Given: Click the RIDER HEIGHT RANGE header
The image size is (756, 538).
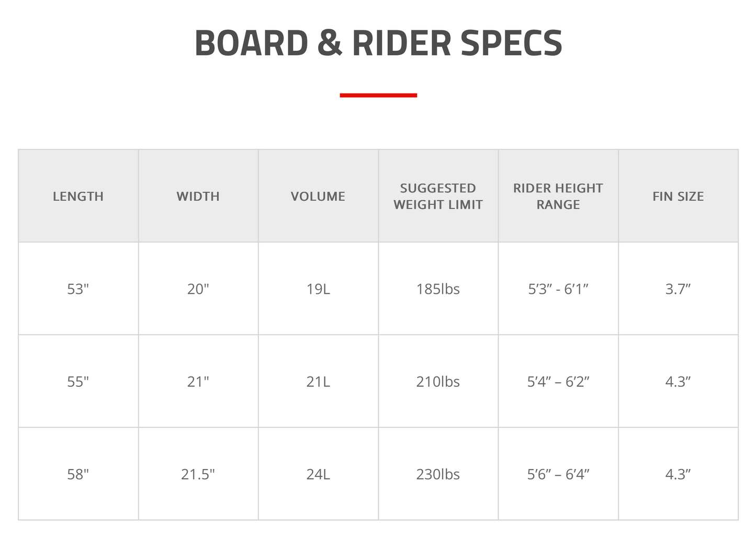Looking at the screenshot, I should click(558, 197).
